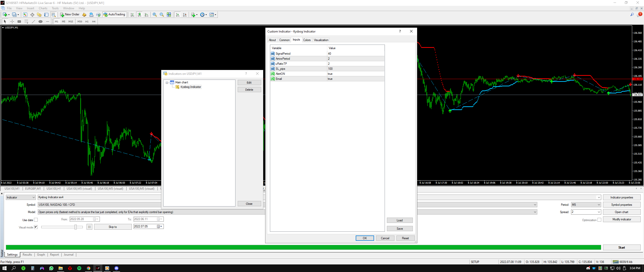Enable the Optimization checkbox
The width and height of the screenshot is (644, 272).
(599, 220)
